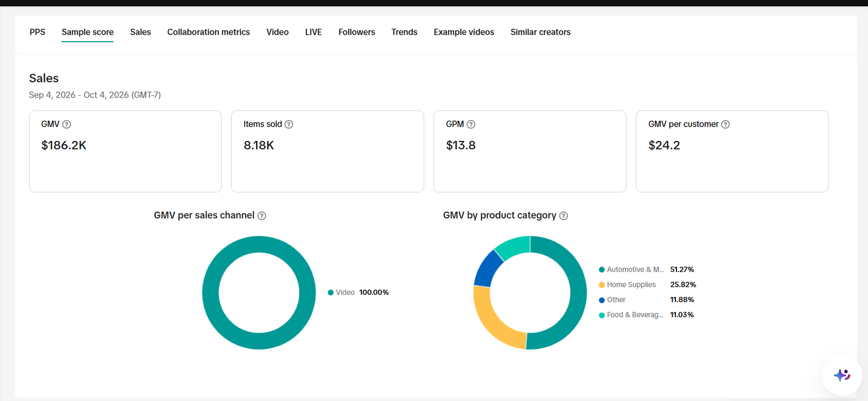
Task: Select the Followers tab
Action: tap(356, 32)
